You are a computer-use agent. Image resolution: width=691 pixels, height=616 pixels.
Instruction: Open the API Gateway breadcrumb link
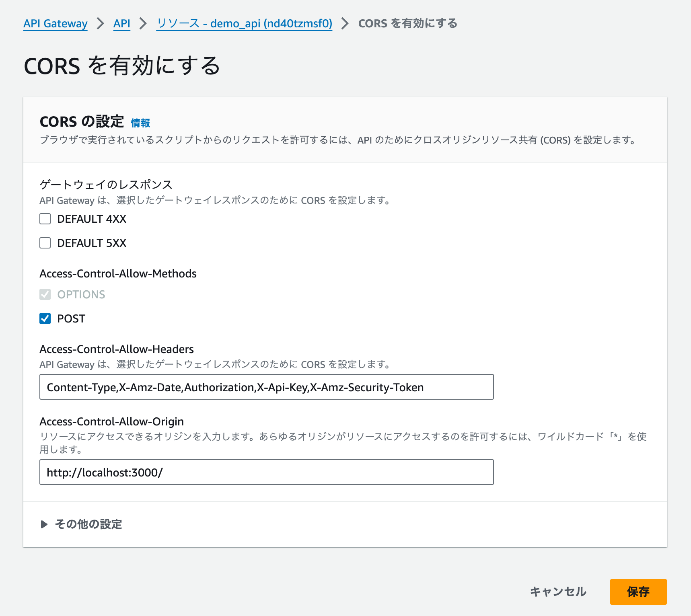click(56, 24)
